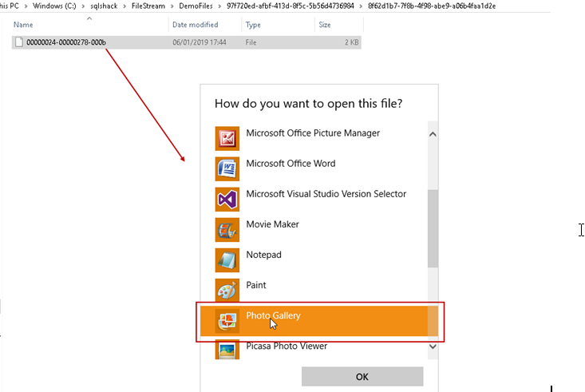Sort by Date modified column header
The image size is (585, 392).
[x=194, y=25]
